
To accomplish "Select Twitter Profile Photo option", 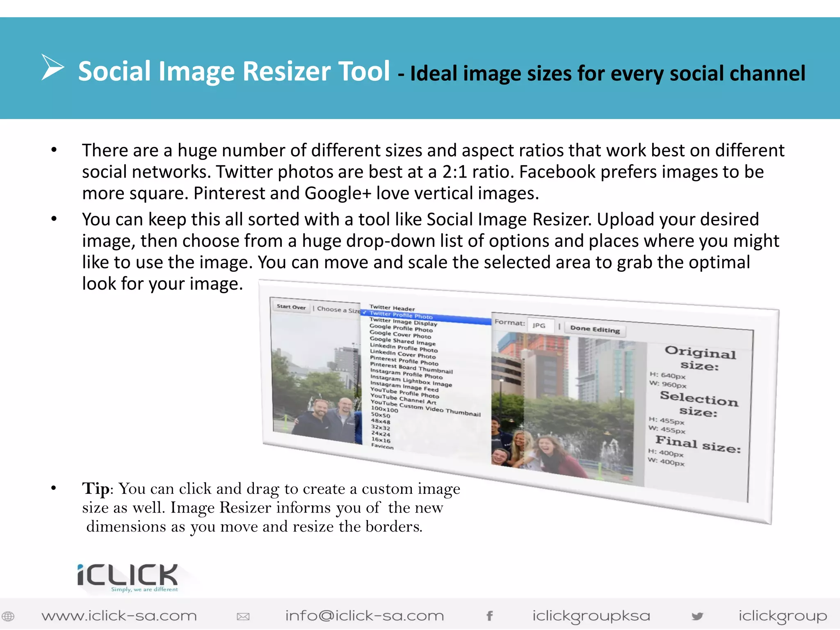I will 426,317.
